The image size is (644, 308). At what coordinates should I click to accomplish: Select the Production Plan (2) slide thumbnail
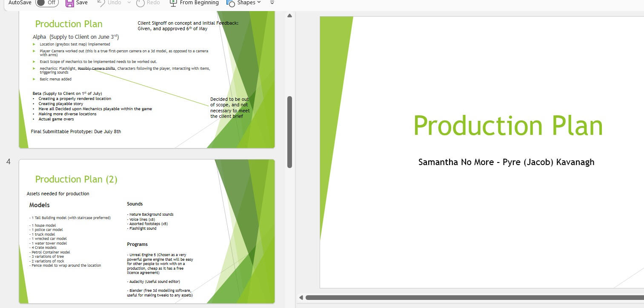pos(146,231)
